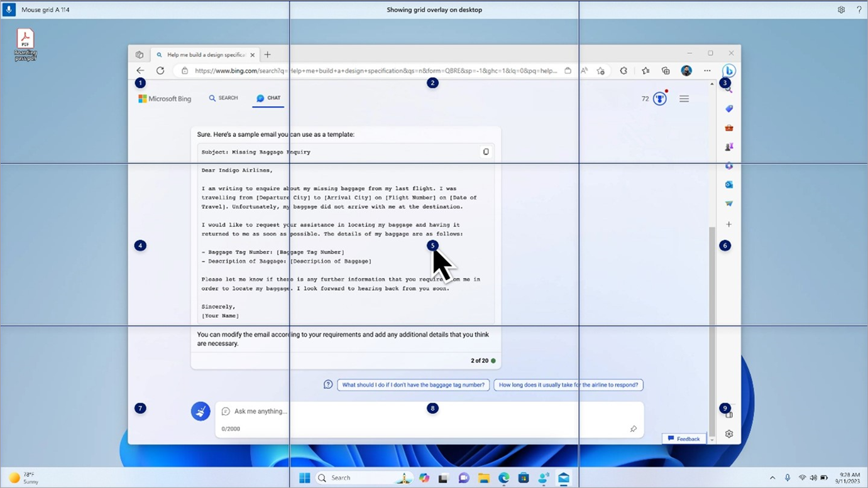Click the Feedback button
This screenshot has width=868, height=488.
[x=684, y=438]
